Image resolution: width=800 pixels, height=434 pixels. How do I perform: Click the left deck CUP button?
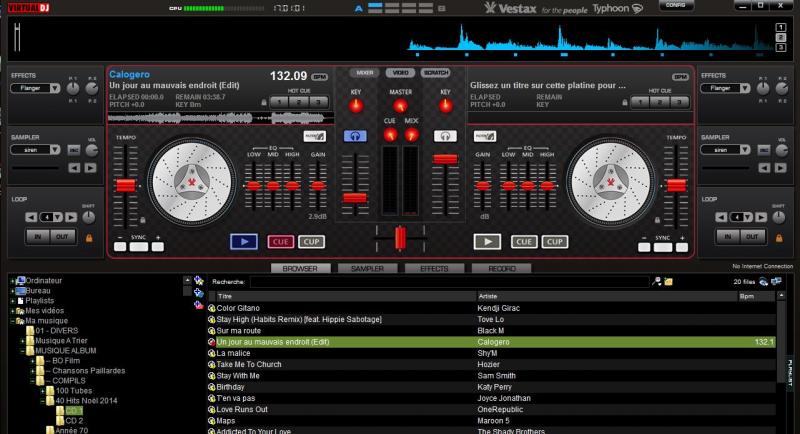tap(311, 242)
